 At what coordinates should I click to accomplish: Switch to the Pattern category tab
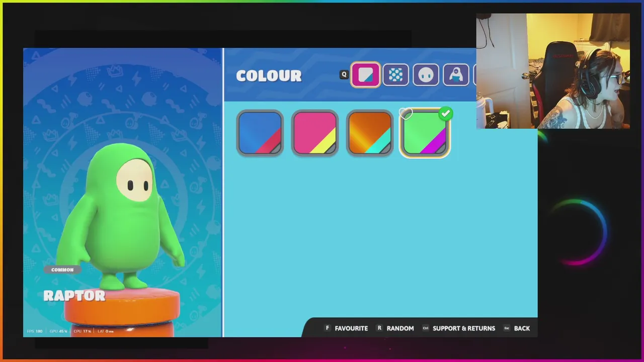point(396,75)
